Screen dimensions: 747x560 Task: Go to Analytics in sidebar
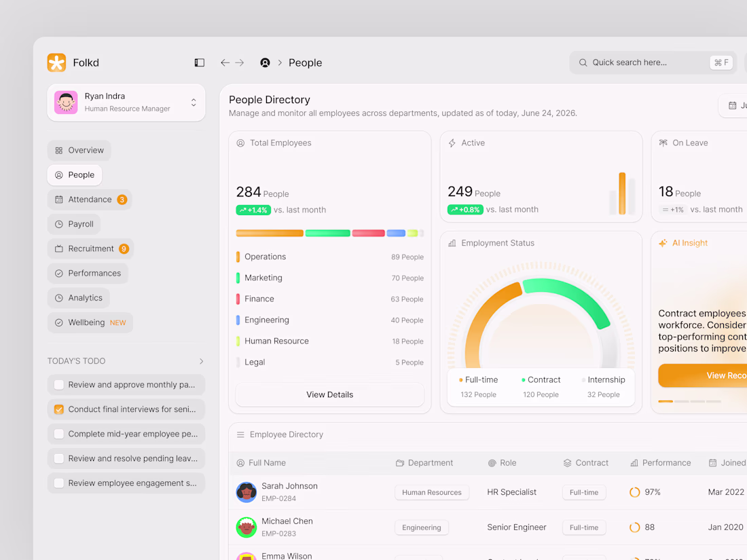[x=79, y=298]
